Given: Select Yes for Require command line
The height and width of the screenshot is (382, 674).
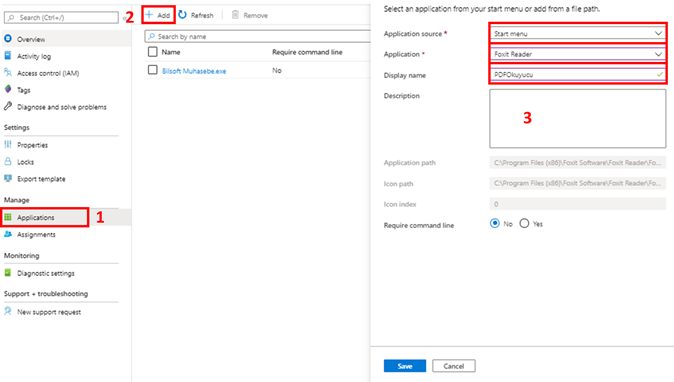Looking at the screenshot, I should (x=524, y=223).
